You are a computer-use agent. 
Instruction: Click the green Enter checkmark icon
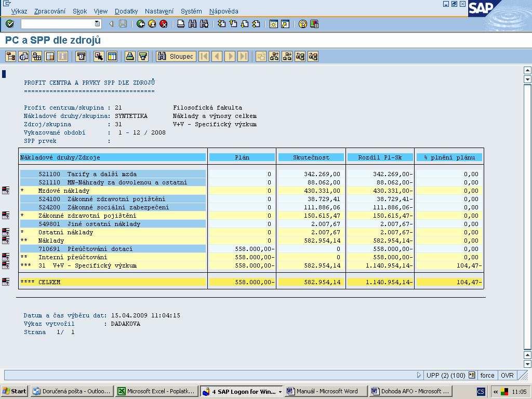pyautogui.click(x=10, y=24)
